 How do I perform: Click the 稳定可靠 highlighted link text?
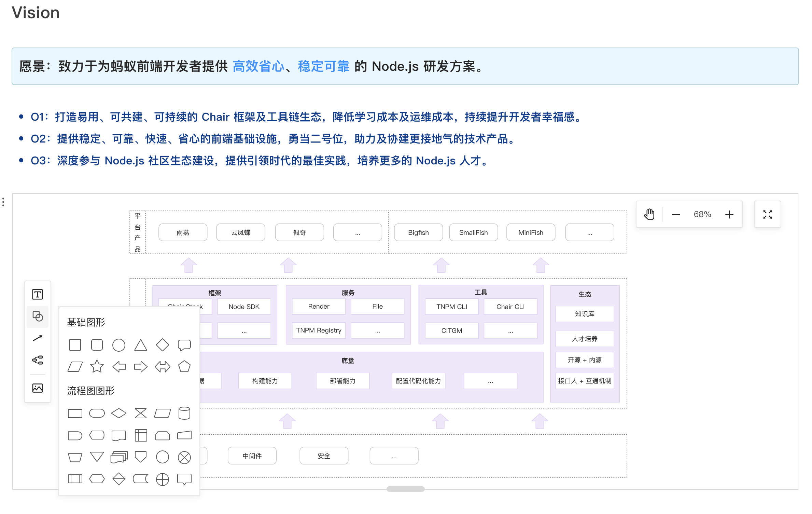tap(324, 66)
